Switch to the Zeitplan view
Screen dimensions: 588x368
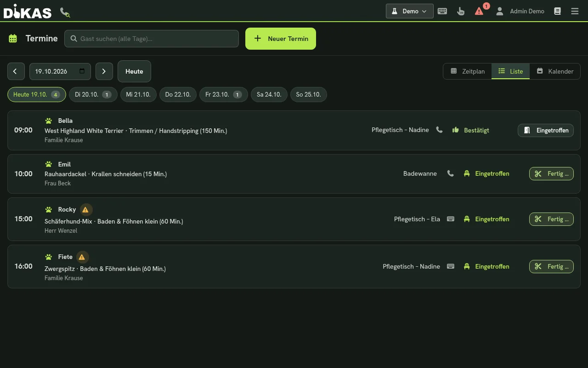468,71
